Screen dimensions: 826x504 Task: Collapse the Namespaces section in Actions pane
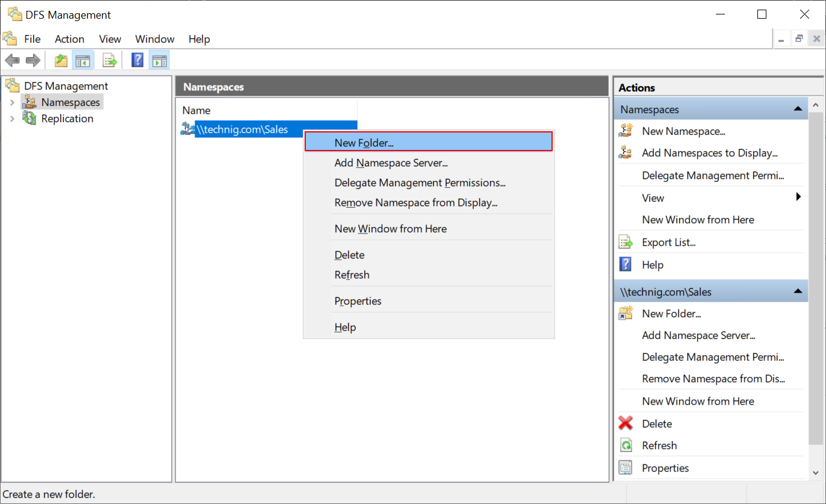[x=798, y=109]
